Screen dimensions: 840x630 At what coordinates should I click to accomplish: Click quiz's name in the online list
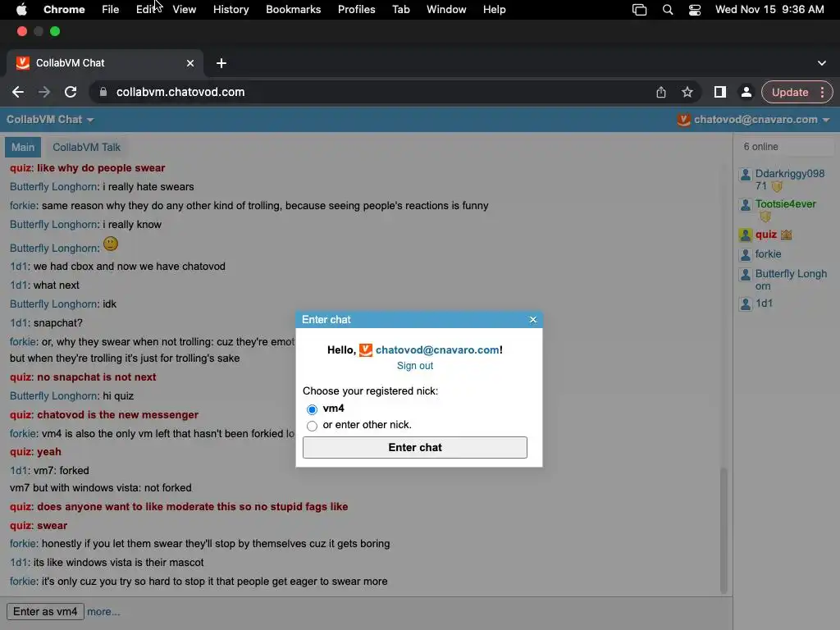click(765, 235)
